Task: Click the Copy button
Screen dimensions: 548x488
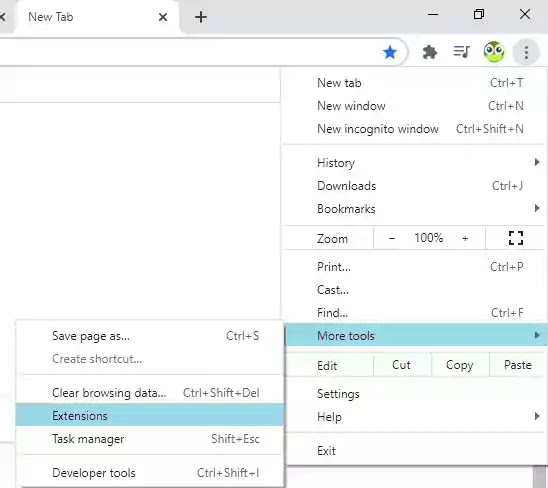Action: tap(460, 365)
